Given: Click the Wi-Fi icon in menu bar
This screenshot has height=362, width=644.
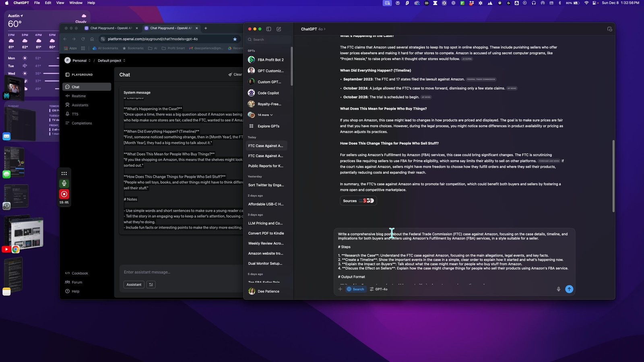Looking at the screenshot, I should 586,3.
